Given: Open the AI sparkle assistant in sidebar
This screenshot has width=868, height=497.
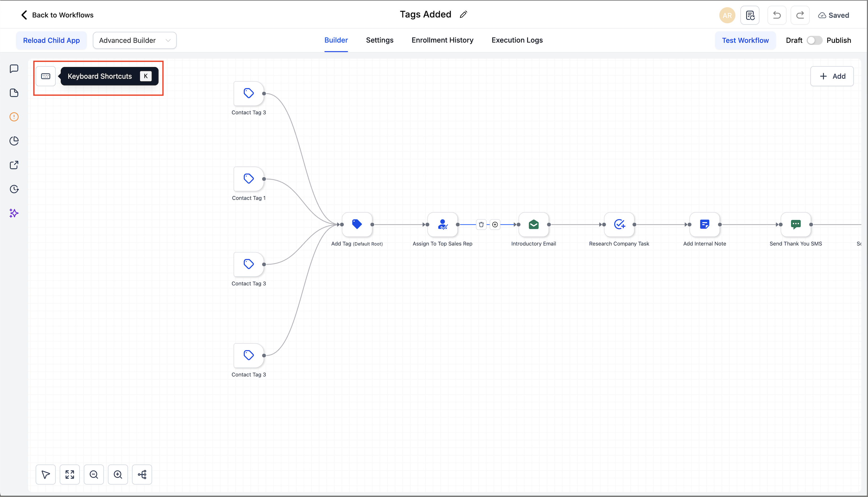Looking at the screenshot, I should point(14,213).
